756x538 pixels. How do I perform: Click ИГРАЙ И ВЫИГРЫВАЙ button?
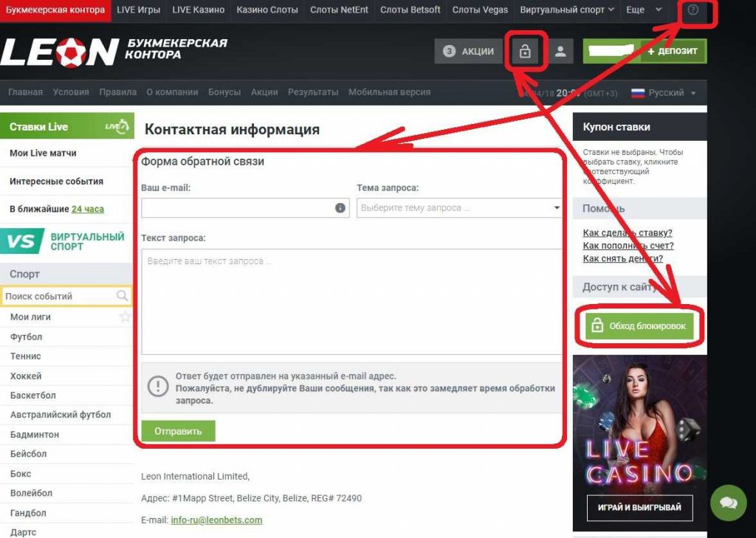pyautogui.click(x=639, y=508)
